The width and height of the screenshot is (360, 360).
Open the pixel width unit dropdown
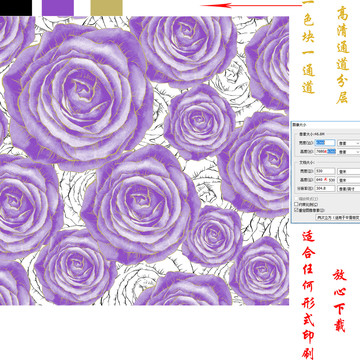[x=349, y=143]
